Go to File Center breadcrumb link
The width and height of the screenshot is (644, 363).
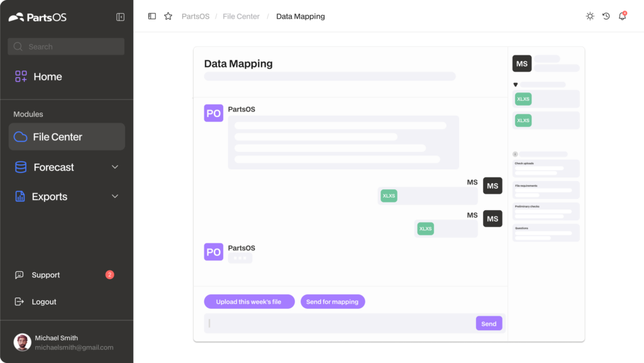pyautogui.click(x=241, y=16)
